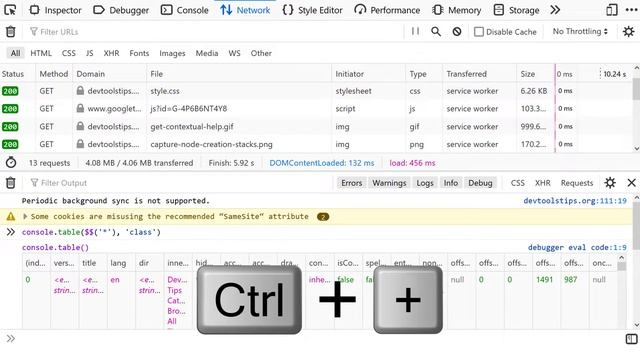Close the split console
640x360 pixels.
click(x=631, y=182)
